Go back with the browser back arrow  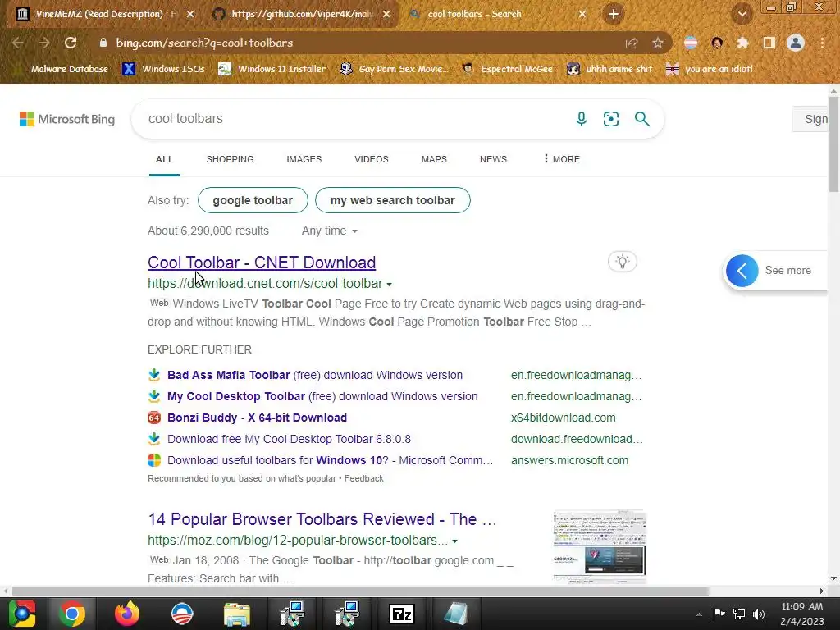click(18, 43)
